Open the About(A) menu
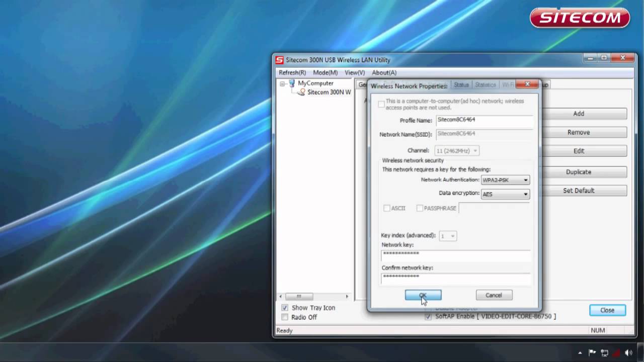This screenshot has width=644, height=362. point(384,73)
